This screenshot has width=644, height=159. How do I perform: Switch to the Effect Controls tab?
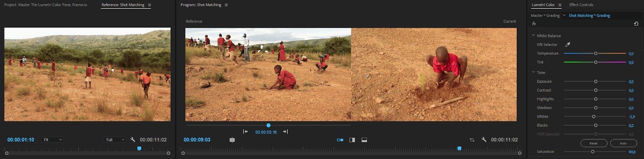point(581,5)
